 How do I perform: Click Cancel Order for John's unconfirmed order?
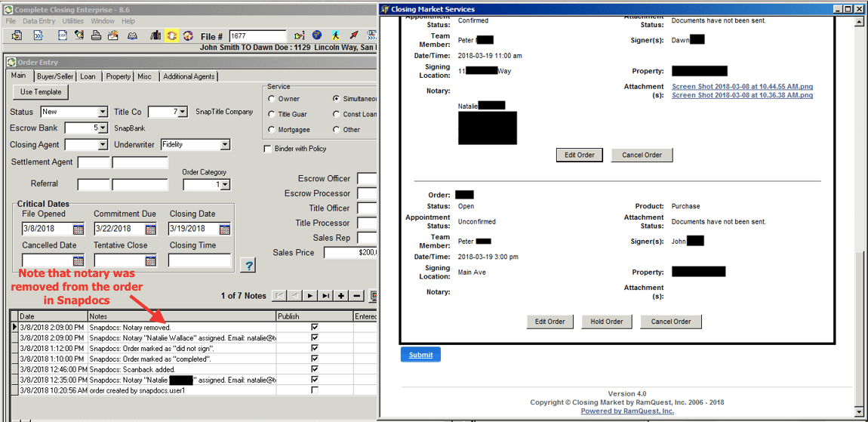pyautogui.click(x=671, y=321)
